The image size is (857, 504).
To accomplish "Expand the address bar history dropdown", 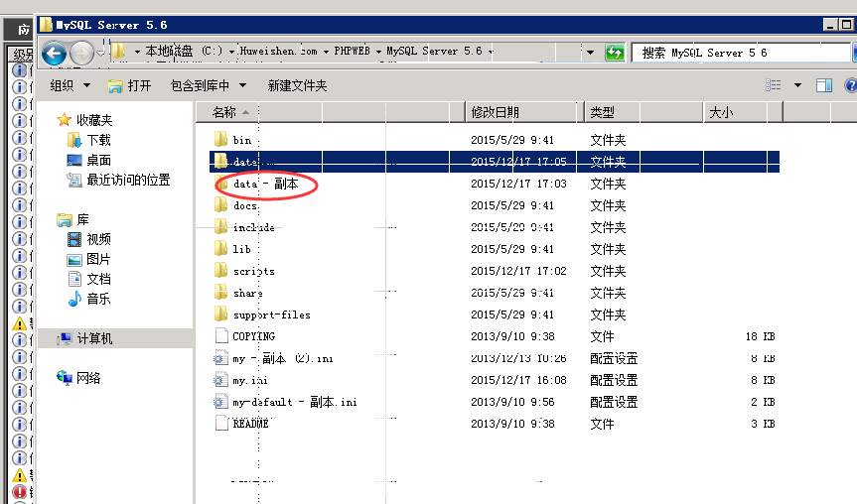I will [x=590, y=53].
